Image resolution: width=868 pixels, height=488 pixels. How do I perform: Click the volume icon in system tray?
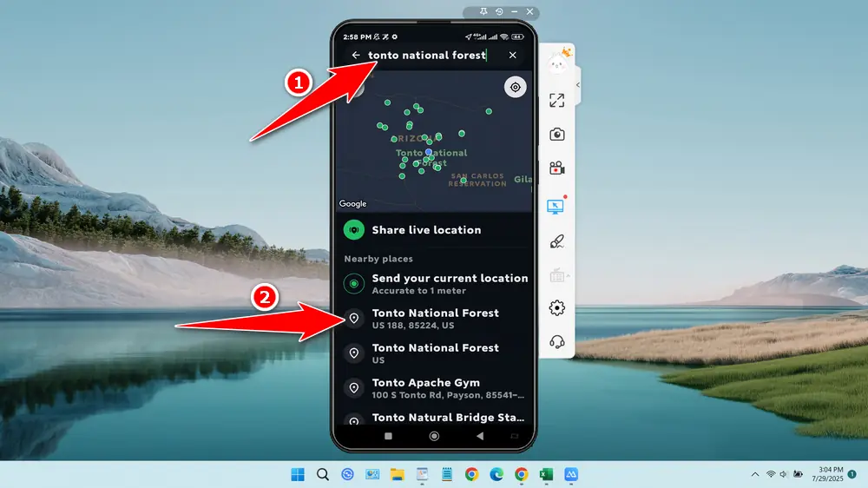point(783,474)
